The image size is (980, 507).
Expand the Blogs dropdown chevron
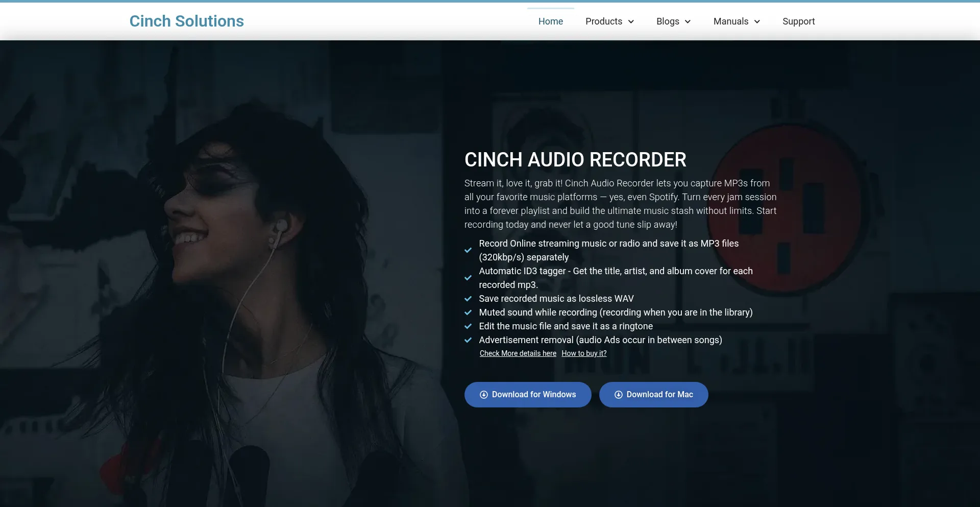[688, 21]
